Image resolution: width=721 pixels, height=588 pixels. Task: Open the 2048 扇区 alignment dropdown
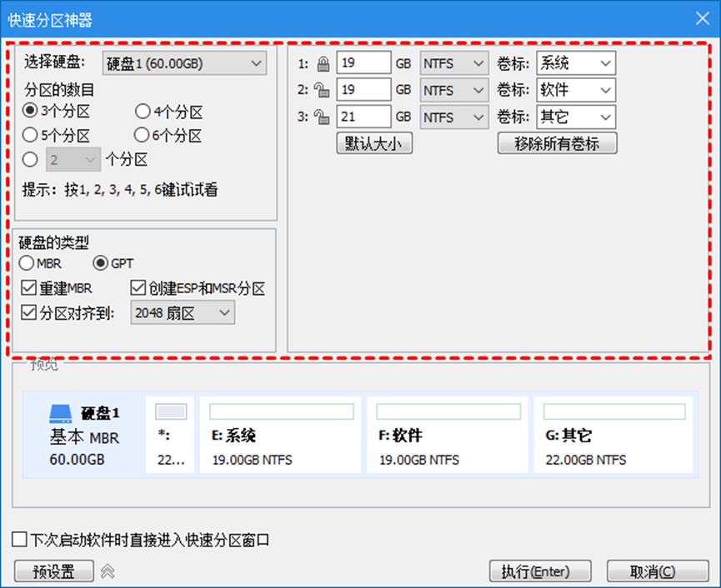183,313
